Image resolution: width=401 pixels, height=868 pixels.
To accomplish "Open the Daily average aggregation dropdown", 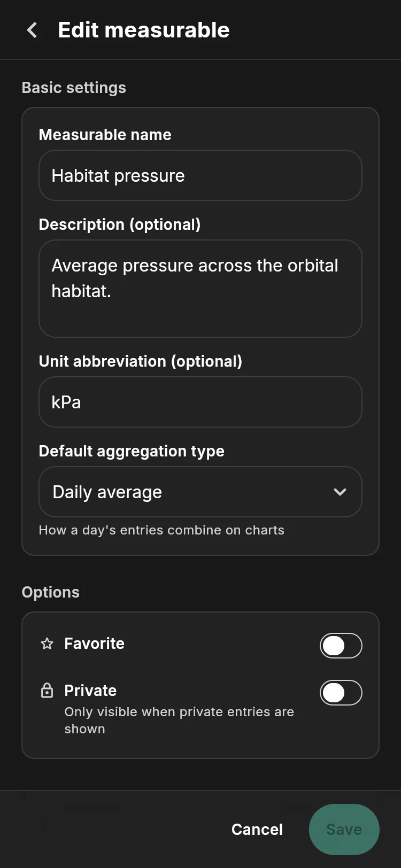I will (200, 492).
